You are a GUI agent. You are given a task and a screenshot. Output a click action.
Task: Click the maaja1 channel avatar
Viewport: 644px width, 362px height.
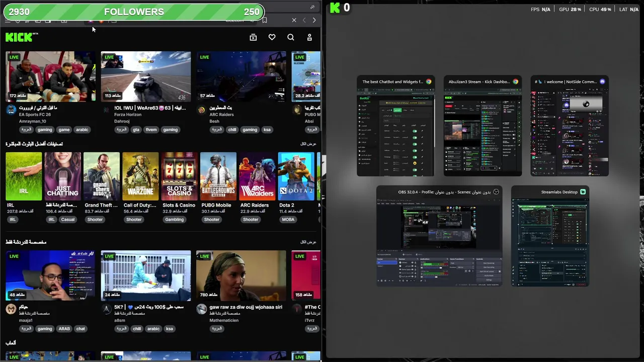[x=11, y=309]
